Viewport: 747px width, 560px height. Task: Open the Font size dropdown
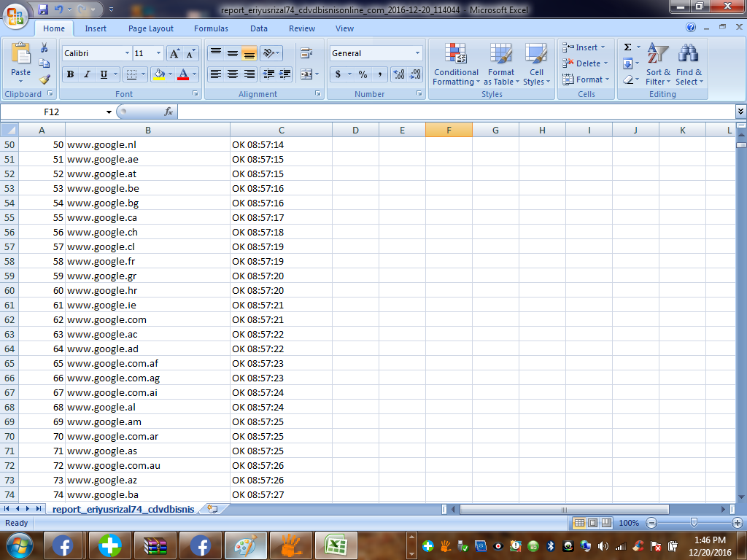point(158,52)
